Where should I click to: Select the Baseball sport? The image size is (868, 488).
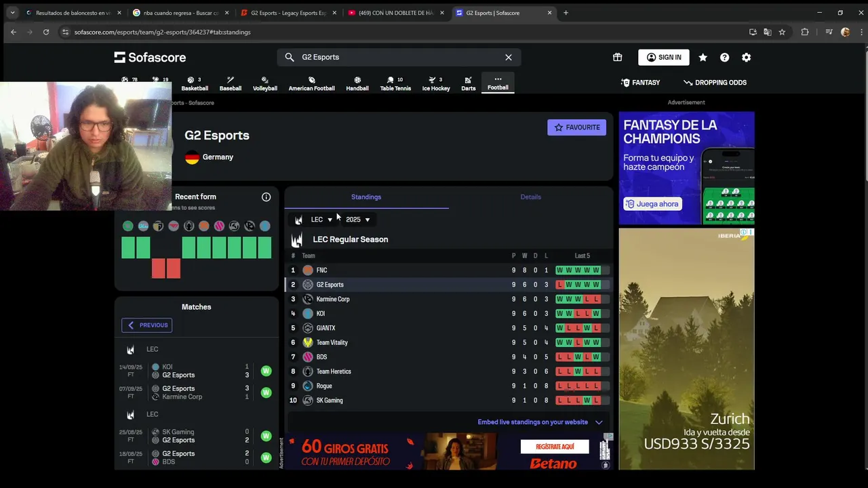231,83
